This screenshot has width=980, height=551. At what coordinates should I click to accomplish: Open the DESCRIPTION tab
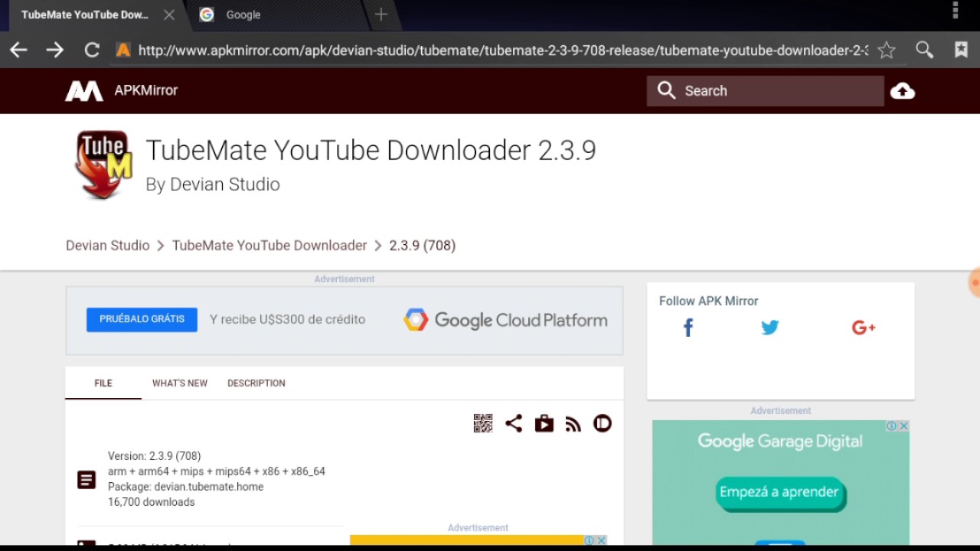[x=256, y=383]
